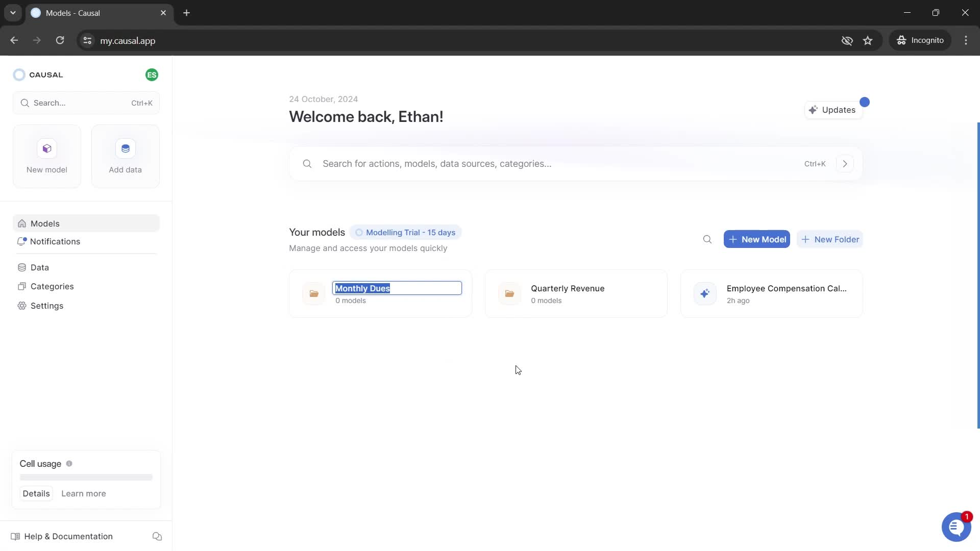Click the Learn more link
The height and width of the screenshot is (551, 980).
(x=84, y=493)
